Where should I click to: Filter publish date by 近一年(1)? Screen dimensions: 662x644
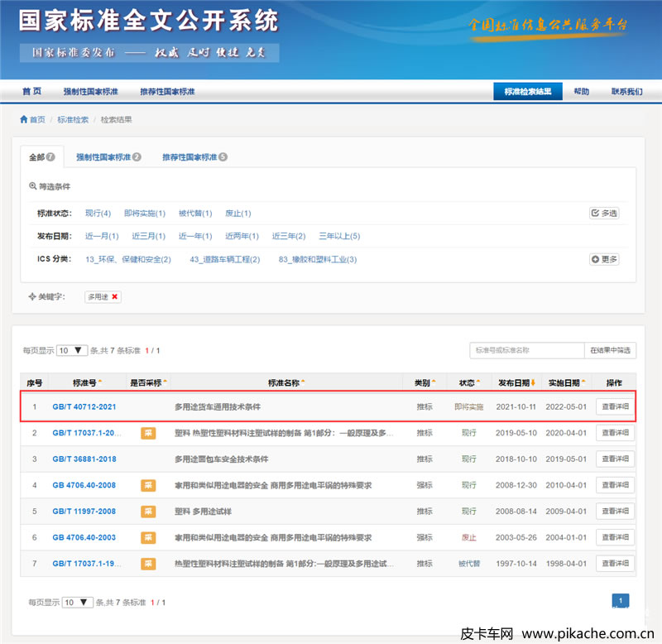(195, 236)
